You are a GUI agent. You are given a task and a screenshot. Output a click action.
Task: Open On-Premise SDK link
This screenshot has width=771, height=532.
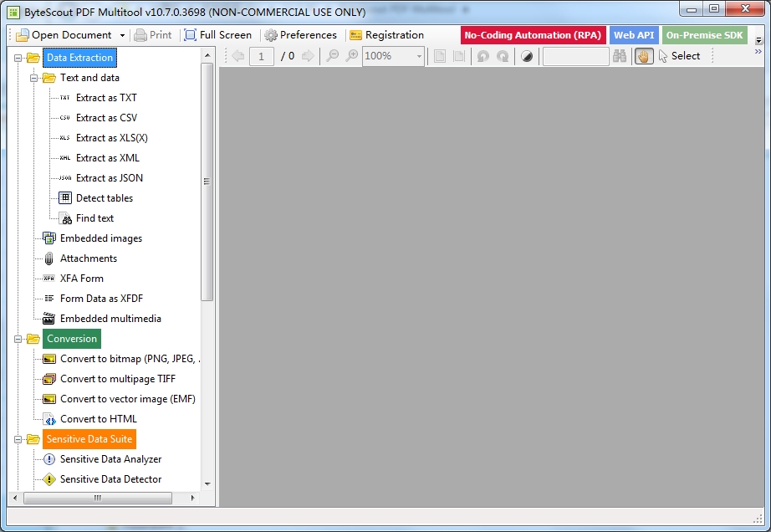(x=705, y=35)
